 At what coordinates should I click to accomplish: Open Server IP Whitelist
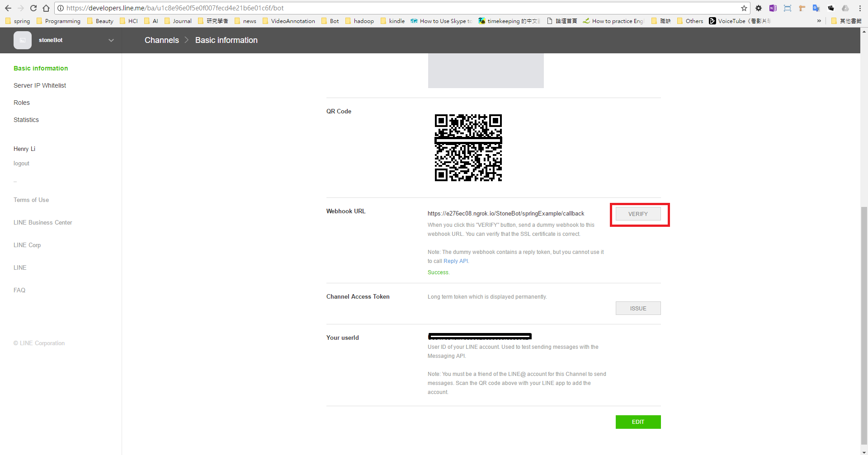(x=40, y=85)
